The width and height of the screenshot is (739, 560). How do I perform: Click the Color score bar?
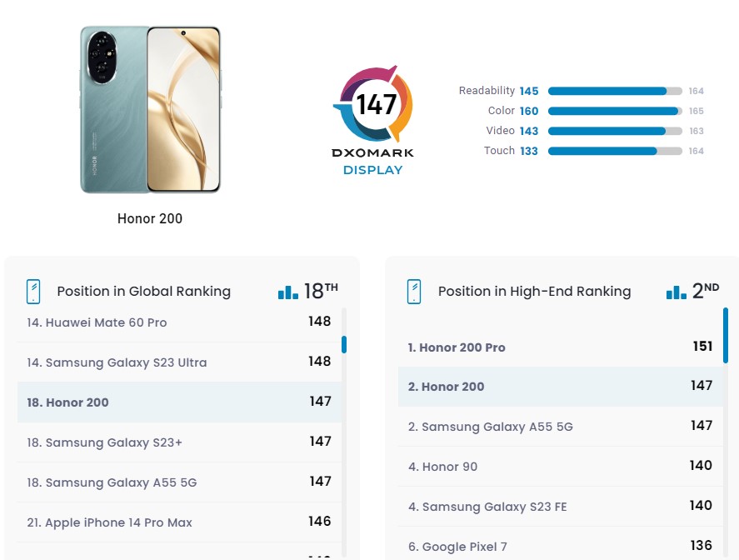click(x=615, y=111)
